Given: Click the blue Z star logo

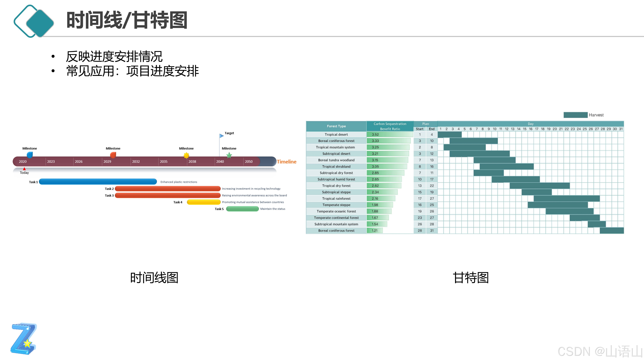Looking at the screenshot, I should tap(24, 339).
